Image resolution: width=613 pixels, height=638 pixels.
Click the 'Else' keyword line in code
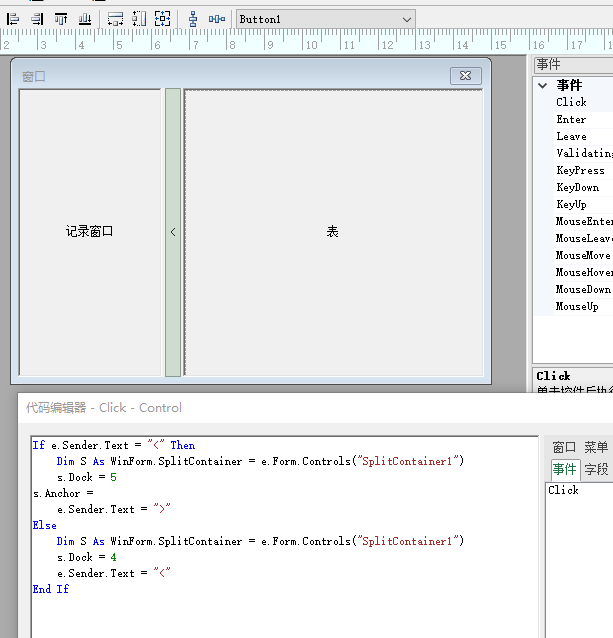coord(44,526)
